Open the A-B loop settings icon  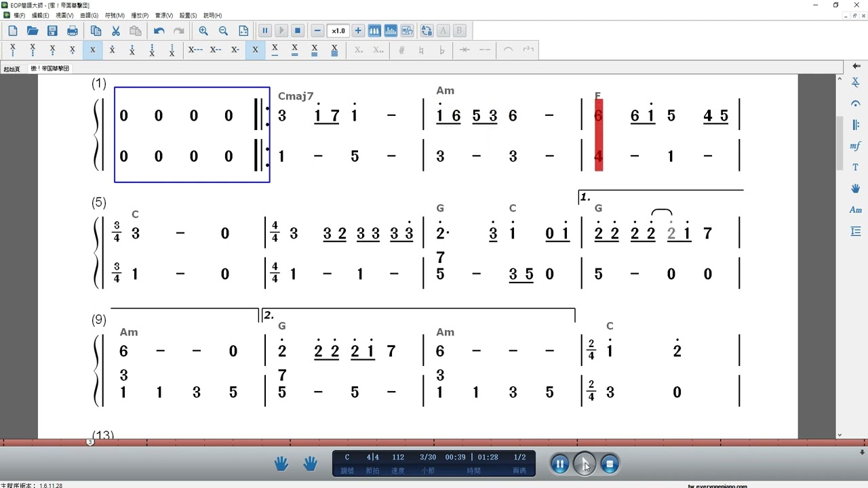click(x=427, y=30)
